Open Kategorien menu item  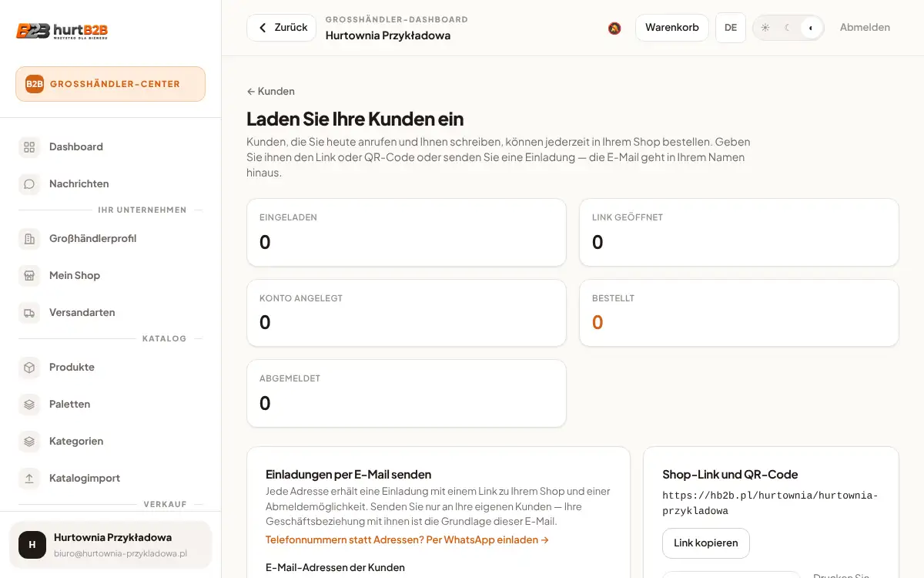pyautogui.click(x=110, y=442)
